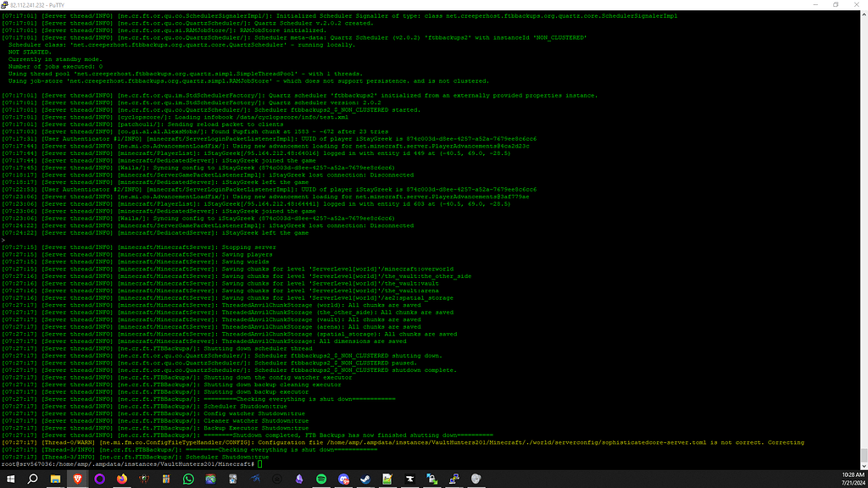Restore down the PuTTY window
The image size is (868, 488).
click(x=834, y=4)
